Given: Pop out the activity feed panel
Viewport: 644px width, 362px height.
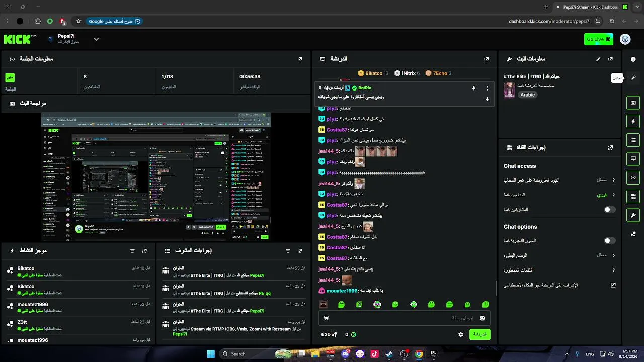Looking at the screenshot, I should (x=144, y=251).
